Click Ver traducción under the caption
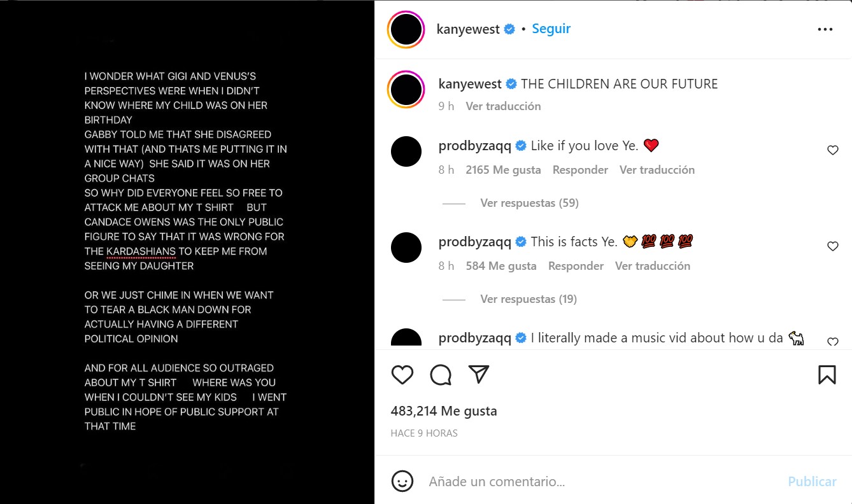 503,106
